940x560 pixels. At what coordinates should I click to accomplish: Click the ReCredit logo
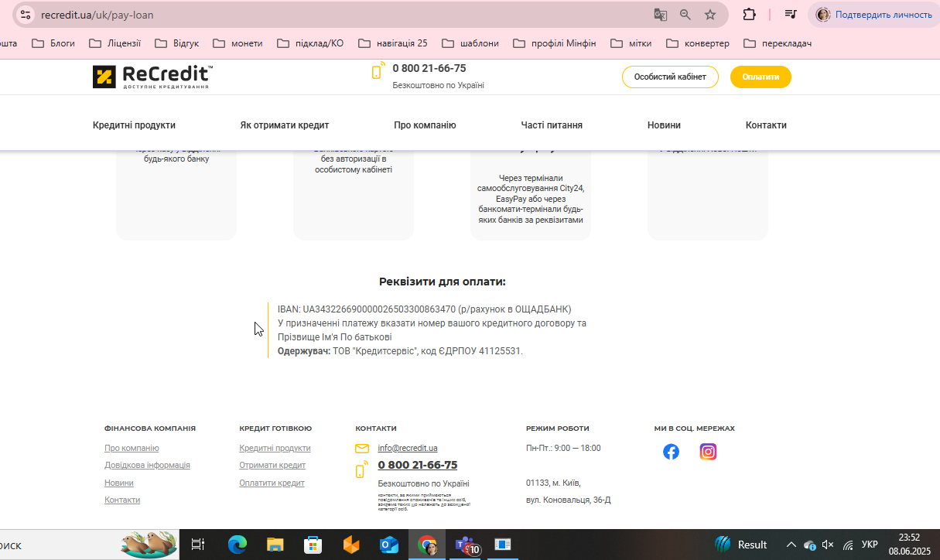pyautogui.click(x=152, y=77)
